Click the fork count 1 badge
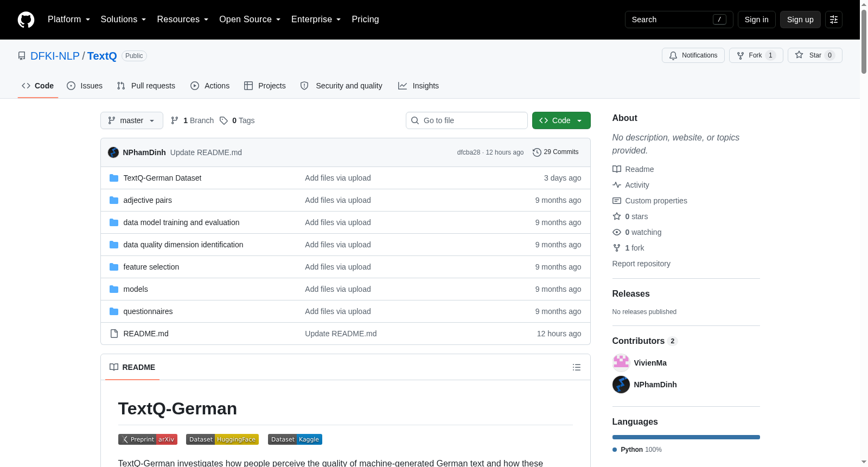The width and height of the screenshot is (868, 467). pos(770,55)
